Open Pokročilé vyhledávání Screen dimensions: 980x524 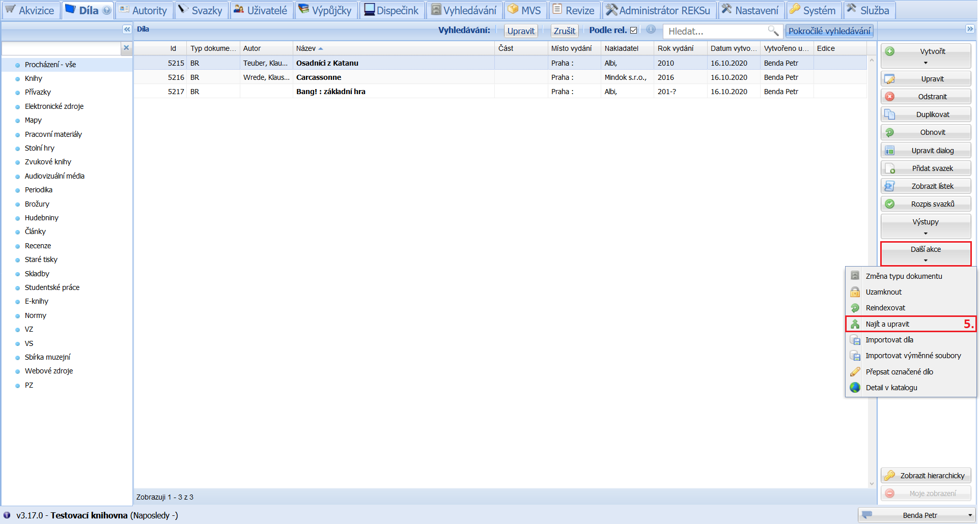click(x=829, y=31)
